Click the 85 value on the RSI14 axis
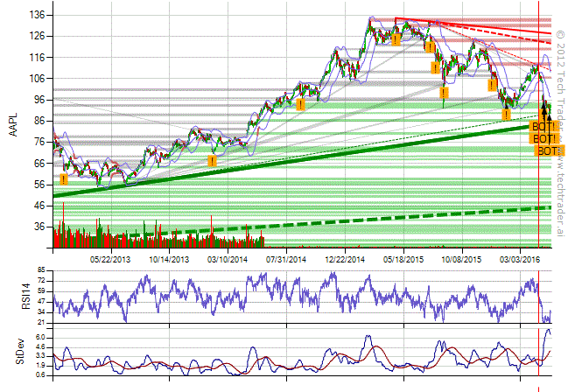The height and width of the screenshot is (392, 575). [x=41, y=270]
